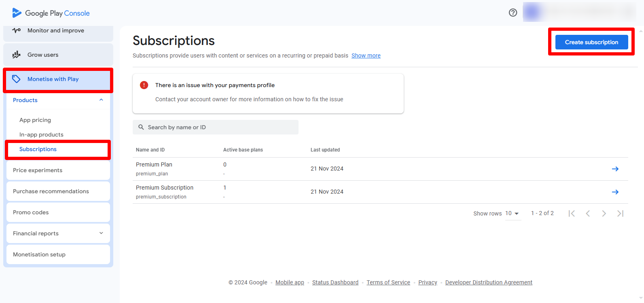Viewport: 644px width, 303px height.
Task: Click the Show more link
Action: point(366,55)
